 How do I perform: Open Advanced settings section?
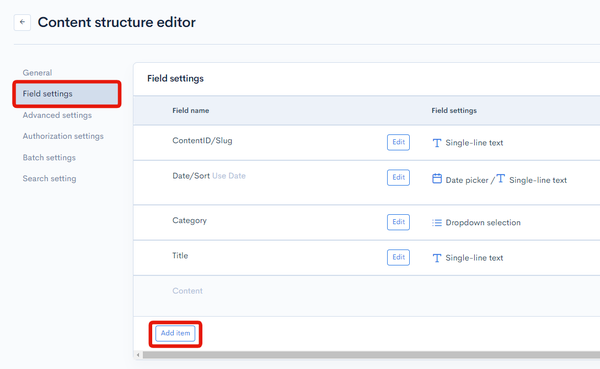[x=57, y=115]
